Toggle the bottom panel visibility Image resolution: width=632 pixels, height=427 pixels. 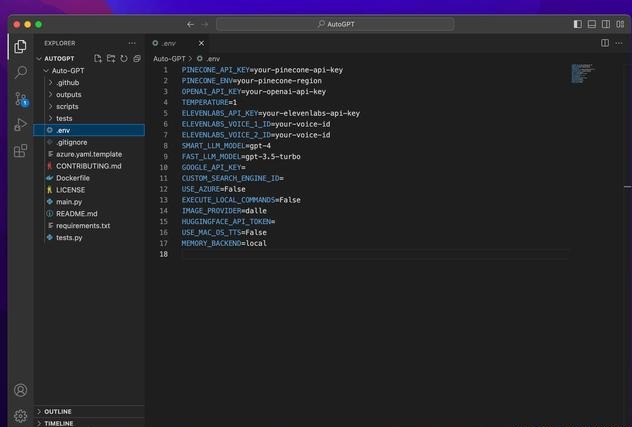pyautogui.click(x=592, y=24)
